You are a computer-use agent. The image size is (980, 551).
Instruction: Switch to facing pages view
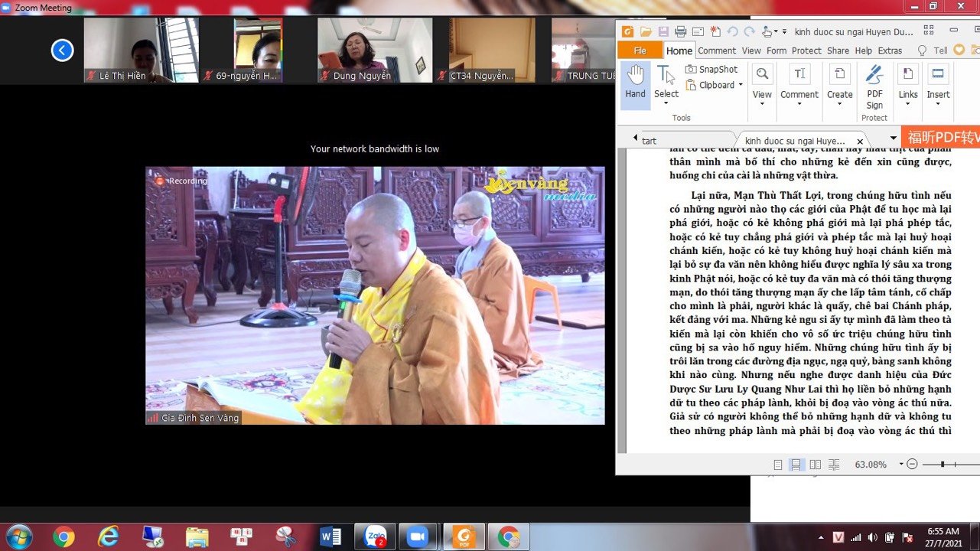tap(816, 465)
